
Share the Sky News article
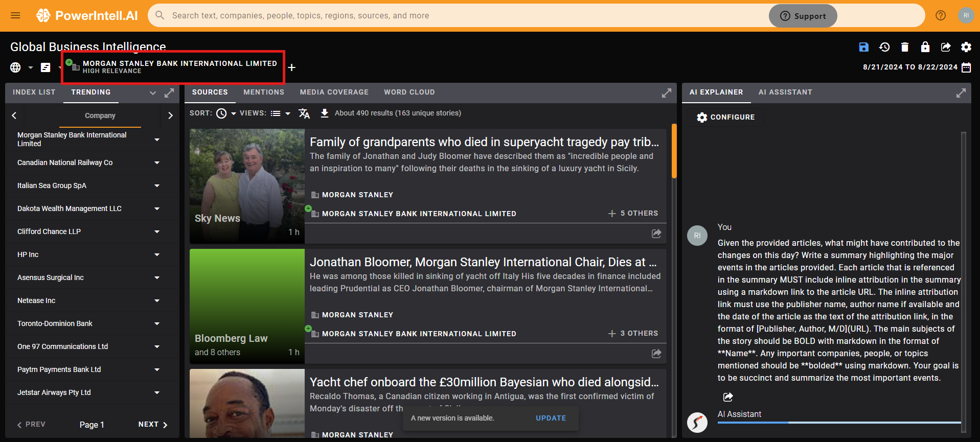[656, 234]
